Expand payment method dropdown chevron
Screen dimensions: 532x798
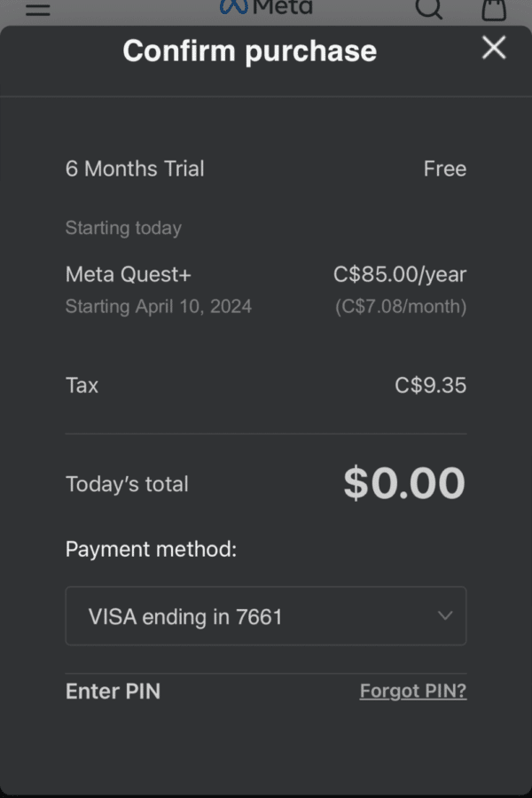[445, 616]
